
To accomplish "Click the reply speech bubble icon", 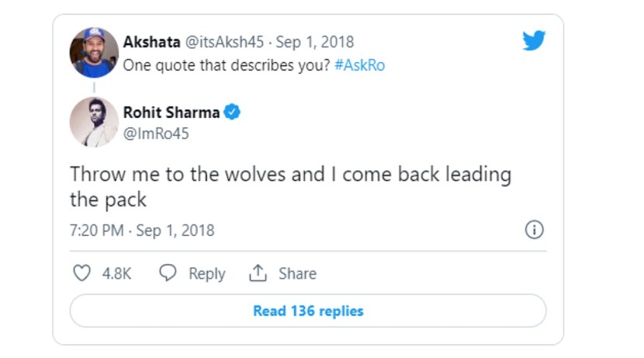I will point(168,273).
